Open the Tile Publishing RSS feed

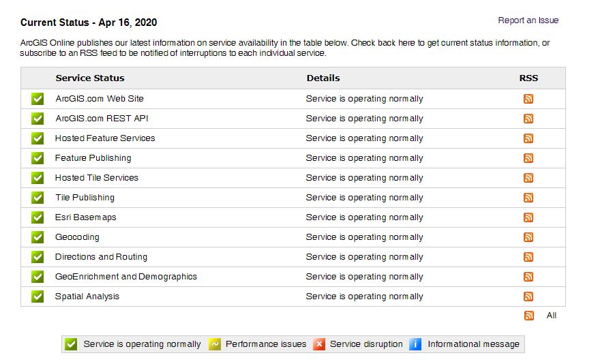coord(528,198)
